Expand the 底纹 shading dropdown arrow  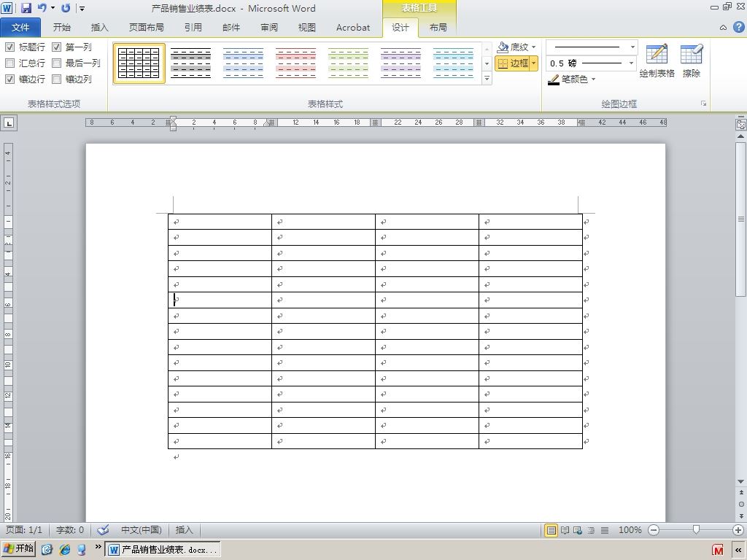[533, 47]
